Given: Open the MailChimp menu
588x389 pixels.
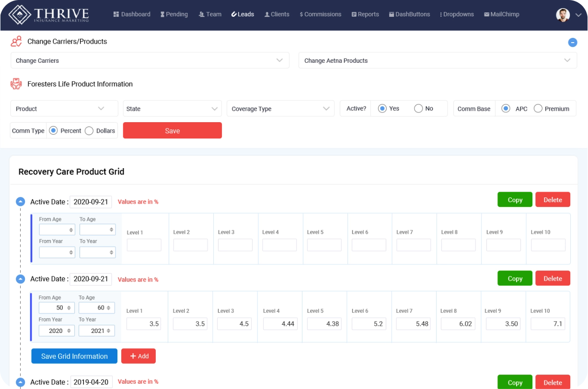Looking at the screenshot, I should point(502,14).
